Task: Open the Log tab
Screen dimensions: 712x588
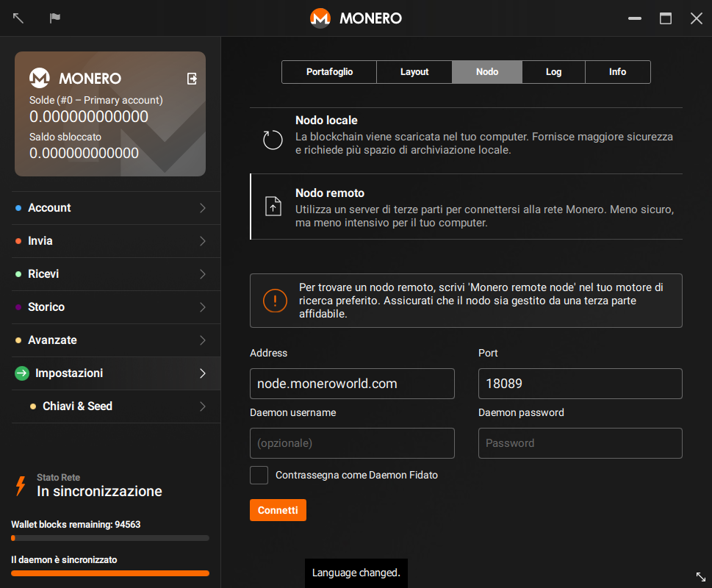Action: tap(553, 72)
